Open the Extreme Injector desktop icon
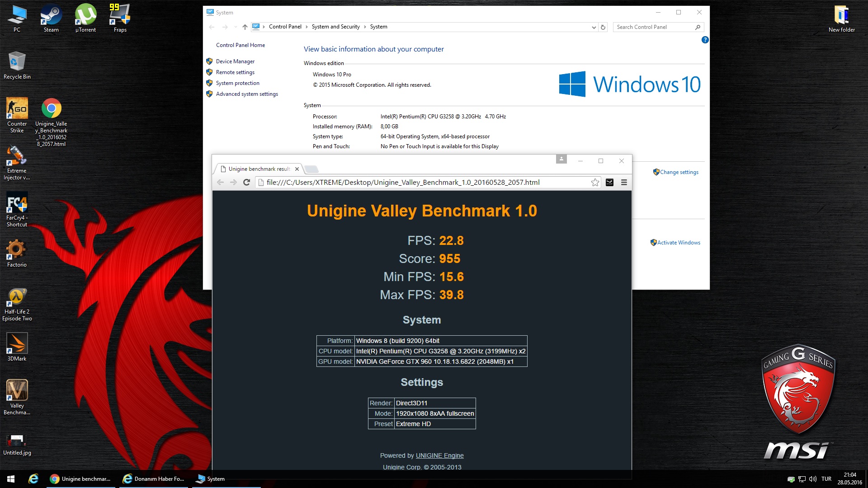 pyautogui.click(x=17, y=163)
